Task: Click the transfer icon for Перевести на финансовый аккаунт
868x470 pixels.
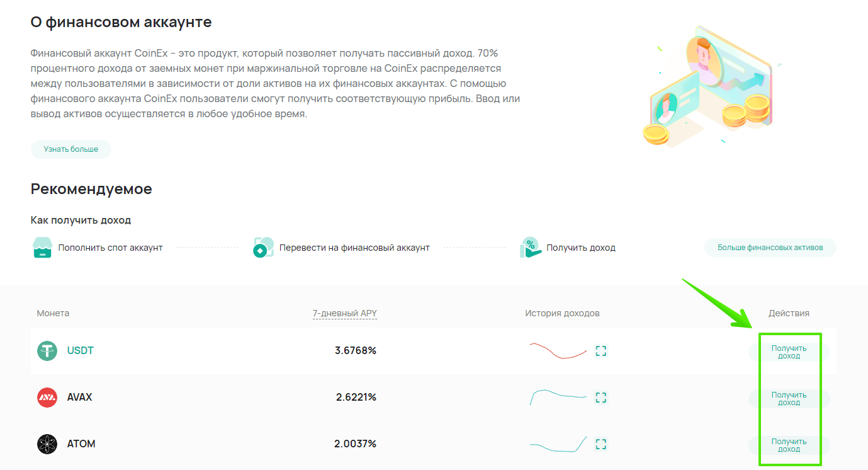Action: [x=263, y=248]
